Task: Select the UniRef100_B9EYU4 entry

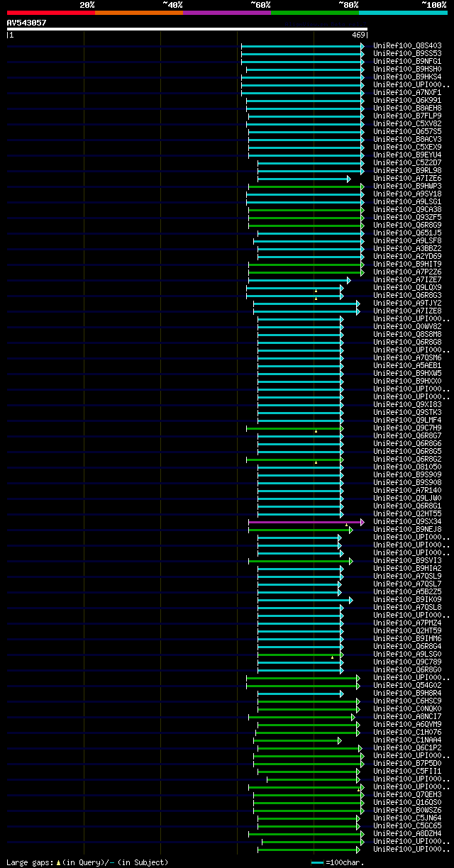Action: click(407, 155)
